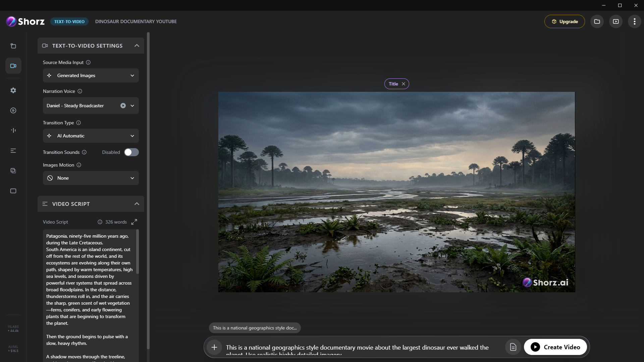This screenshot has height=362, width=644.
Task: Click the Upgrade button
Action: [x=564, y=21]
